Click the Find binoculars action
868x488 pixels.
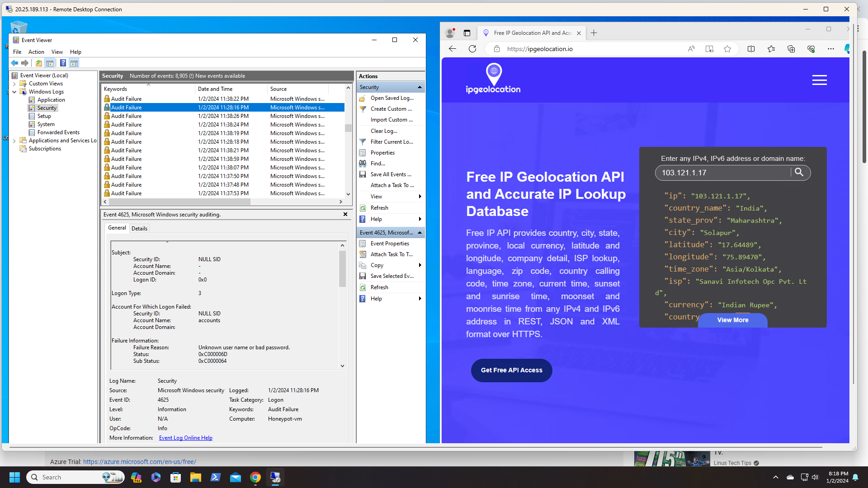[363, 164]
